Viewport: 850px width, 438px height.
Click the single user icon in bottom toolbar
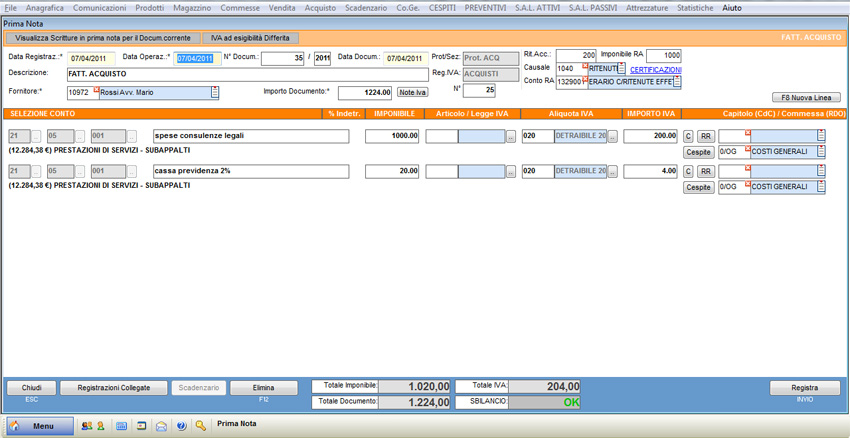coord(100,426)
